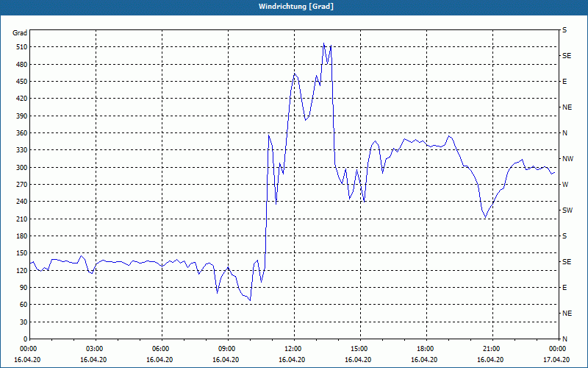
Task: Select the 18:00 time tick label
Action: (x=426, y=349)
